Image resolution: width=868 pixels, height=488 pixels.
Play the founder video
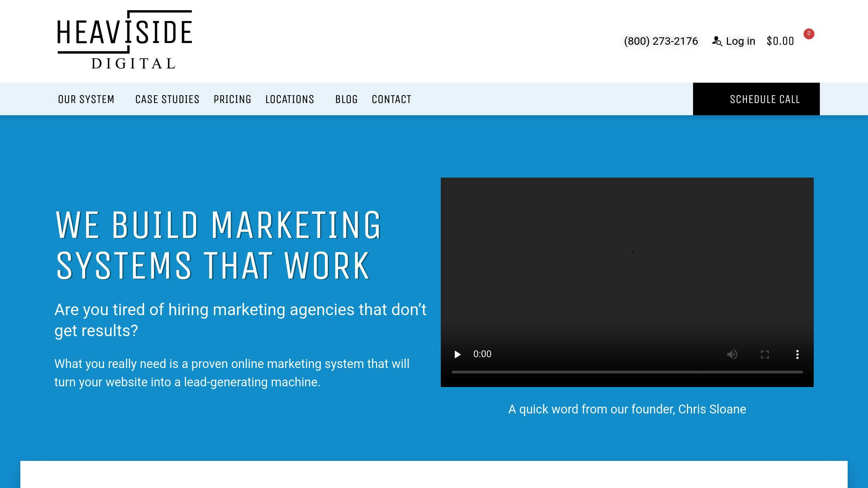tap(457, 354)
